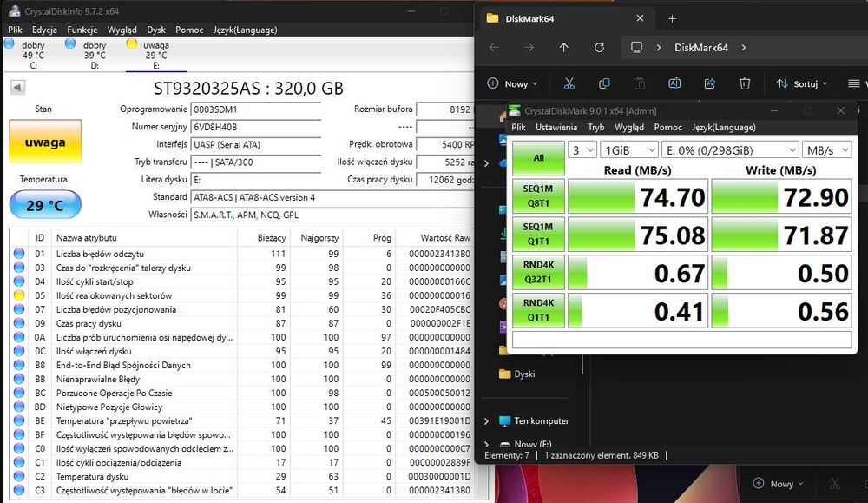Start the SEQ1M Q1T1 test
Viewport: 868px width, 503px height.
pos(538,235)
